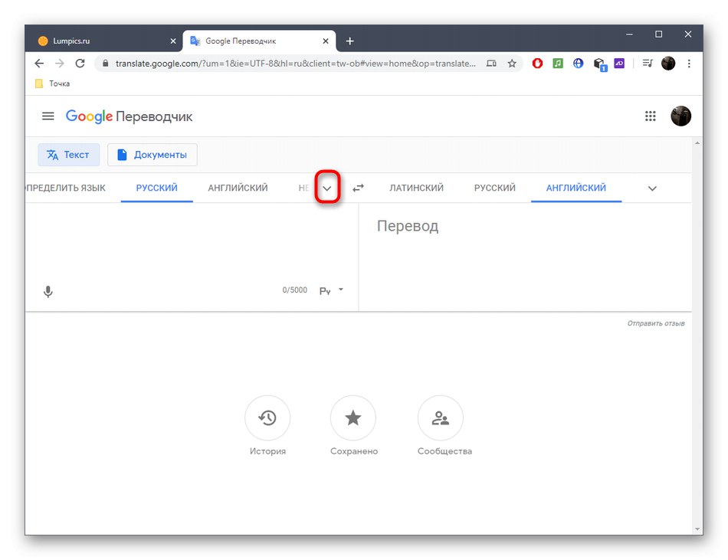Open the Google apps grid

(x=650, y=116)
